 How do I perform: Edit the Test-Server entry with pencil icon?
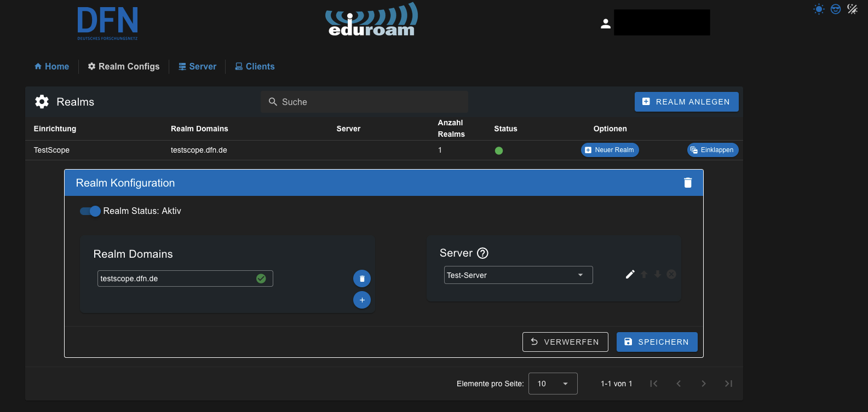tap(630, 274)
